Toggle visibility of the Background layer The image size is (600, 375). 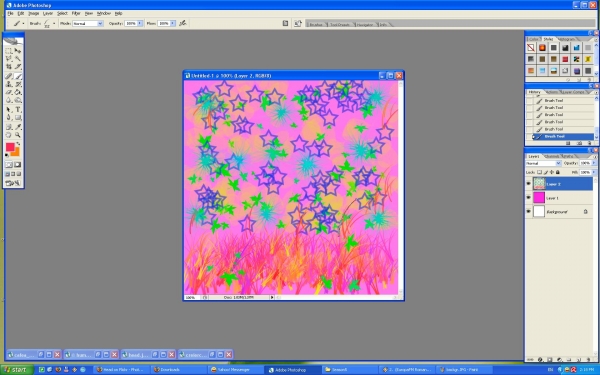coord(528,212)
